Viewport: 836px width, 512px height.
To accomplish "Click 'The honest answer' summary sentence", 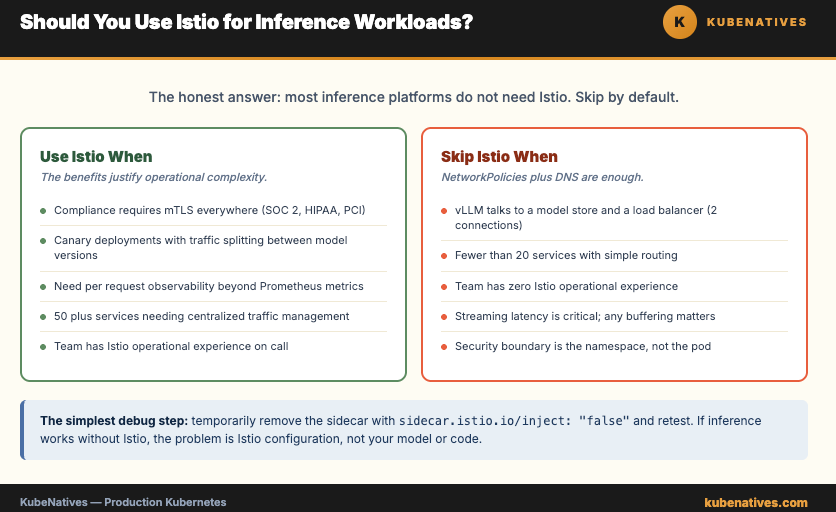I will 414,97.
